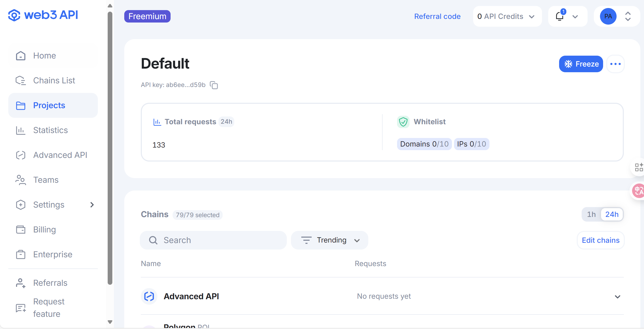Click the Advanced API chain icon in table
Viewport: 644px width, 329px height.
(149, 296)
